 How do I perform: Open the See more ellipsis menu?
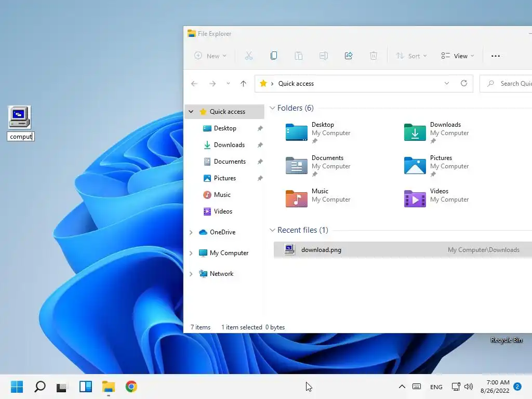pos(495,56)
